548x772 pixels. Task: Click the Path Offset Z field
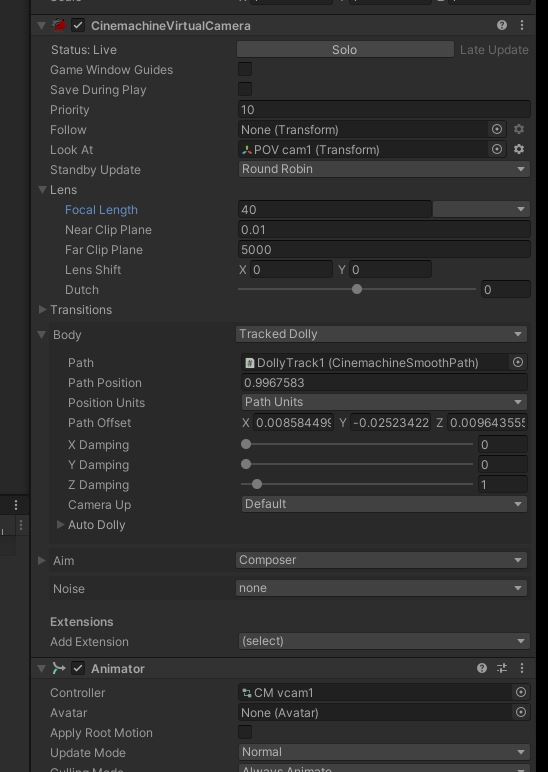[487, 422]
